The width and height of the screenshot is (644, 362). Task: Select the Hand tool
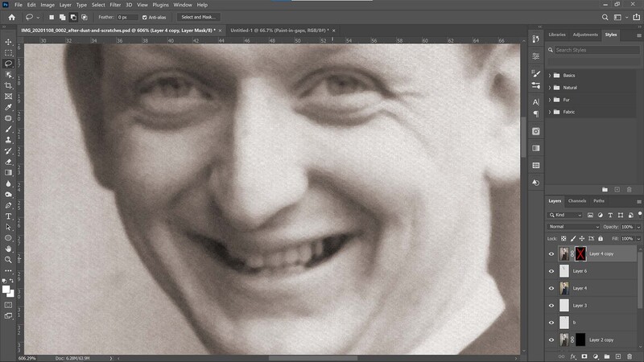(8, 249)
